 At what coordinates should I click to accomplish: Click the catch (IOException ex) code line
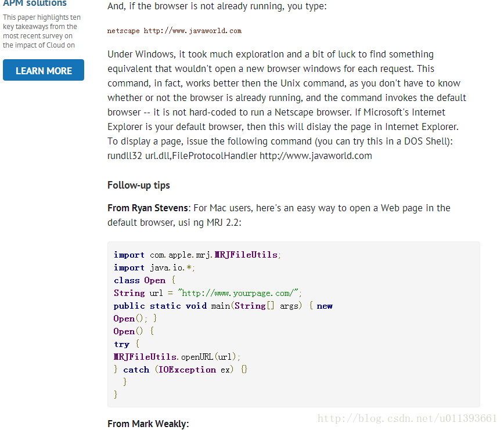pos(181,370)
